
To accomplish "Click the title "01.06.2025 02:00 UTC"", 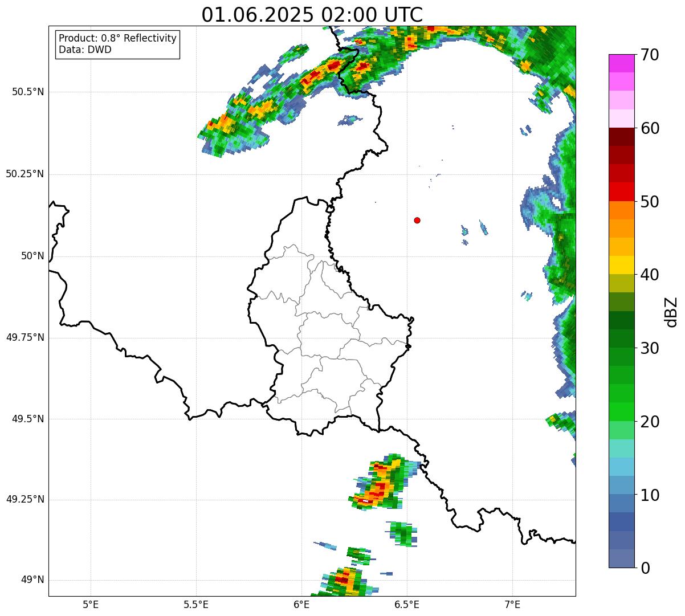I will tap(312, 15).
